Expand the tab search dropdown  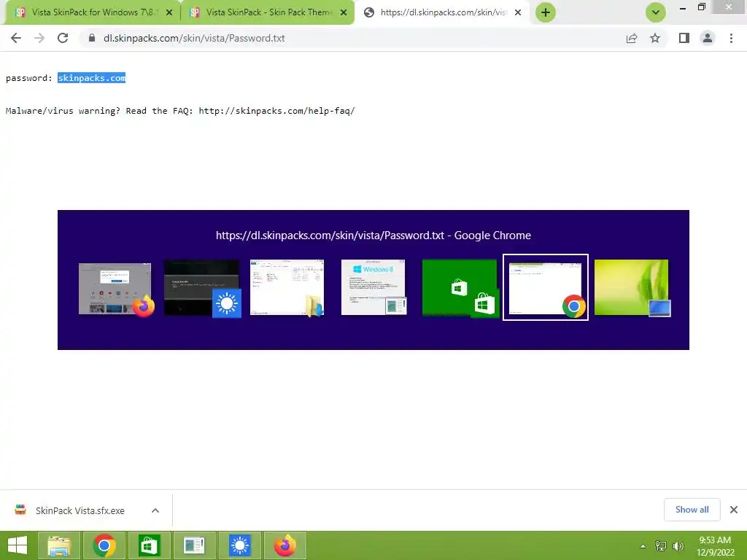point(656,12)
